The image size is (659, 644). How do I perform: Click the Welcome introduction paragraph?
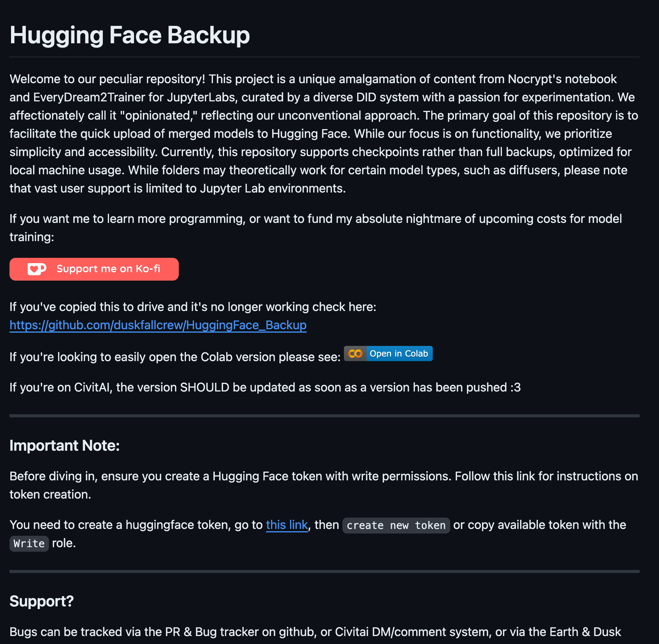[x=324, y=134]
